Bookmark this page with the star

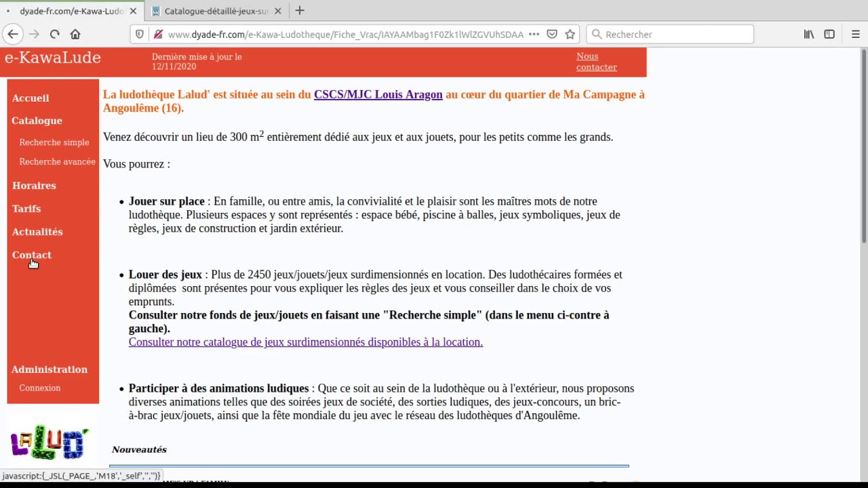(x=570, y=34)
